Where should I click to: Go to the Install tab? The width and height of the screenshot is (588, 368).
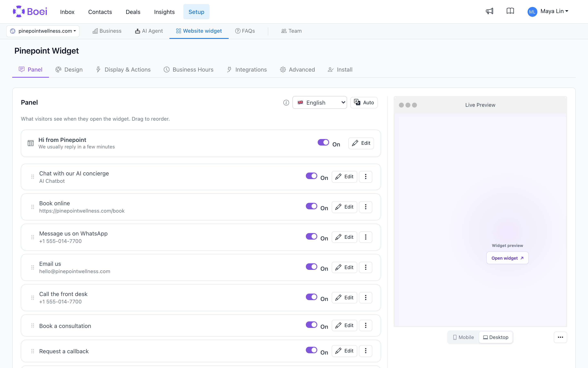(340, 70)
